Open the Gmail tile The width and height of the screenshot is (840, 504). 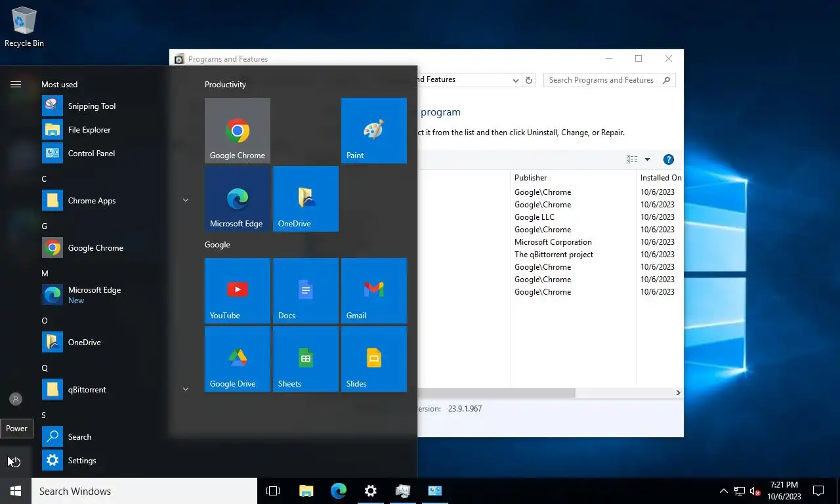(374, 291)
